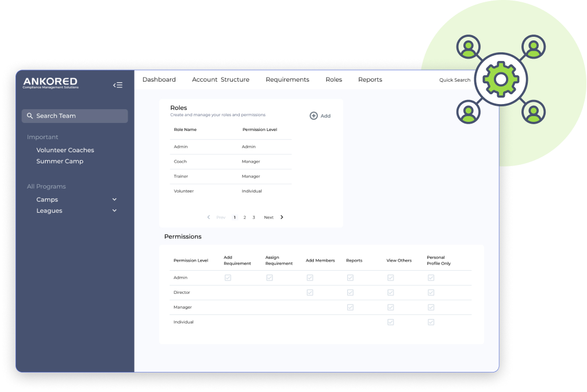Collapse the sidebar navigation panel
The image size is (587, 392).
pyautogui.click(x=118, y=84)
